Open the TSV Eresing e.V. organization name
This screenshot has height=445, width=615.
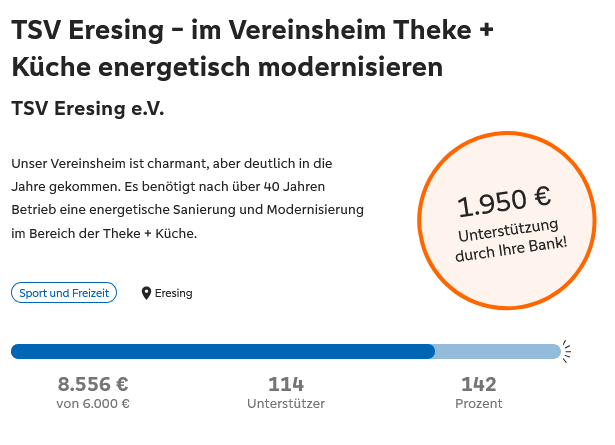tap(87, 107)
